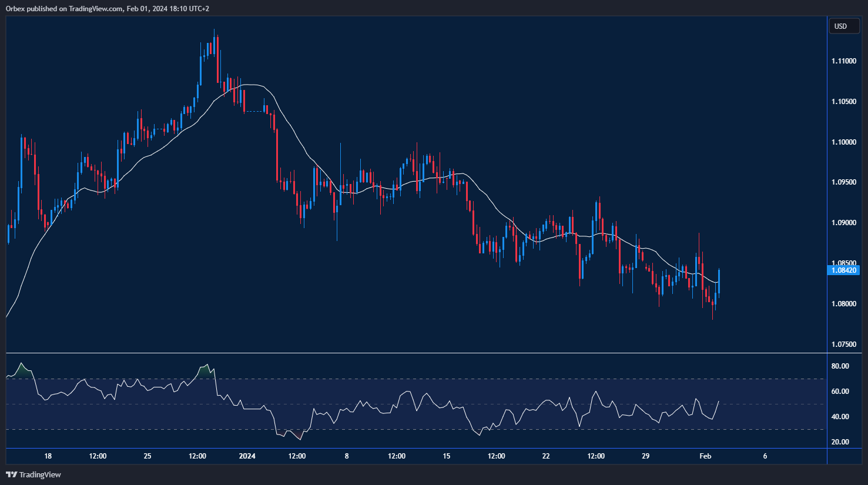Click the RSI 40.00 scale label
Viewport: 868px width, 485px height.
pos(840,417)
